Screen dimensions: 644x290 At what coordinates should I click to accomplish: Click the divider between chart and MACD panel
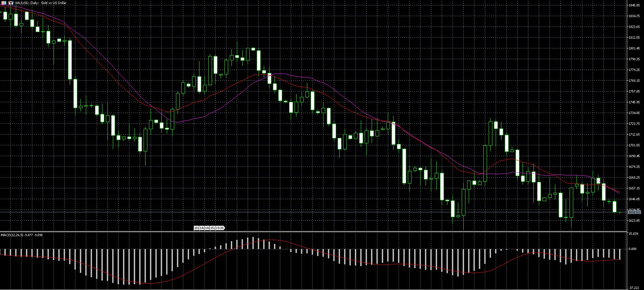pyautogui.click(x=313, y=231)
